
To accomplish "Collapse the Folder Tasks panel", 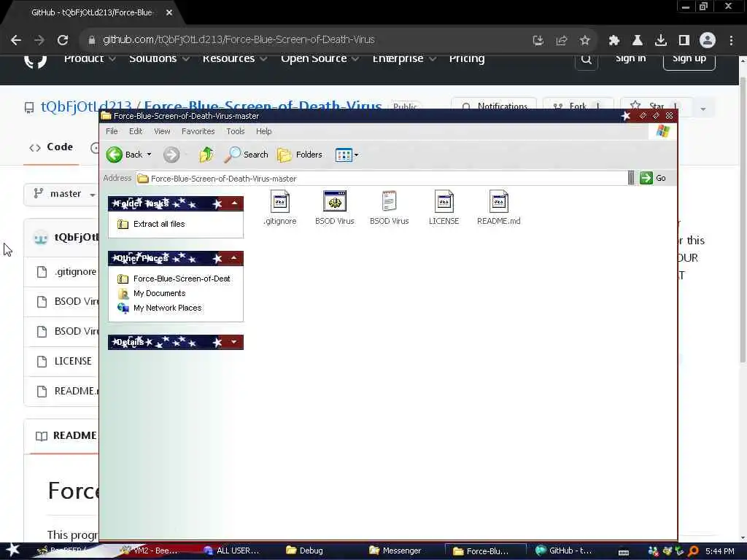I will tap(234, 204).
